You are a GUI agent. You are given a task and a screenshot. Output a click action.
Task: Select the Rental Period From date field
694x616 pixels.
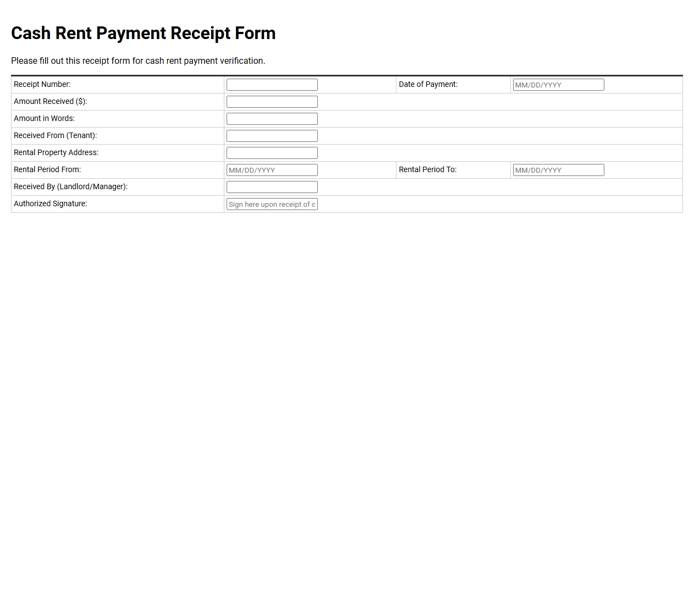tap(272, 170)
